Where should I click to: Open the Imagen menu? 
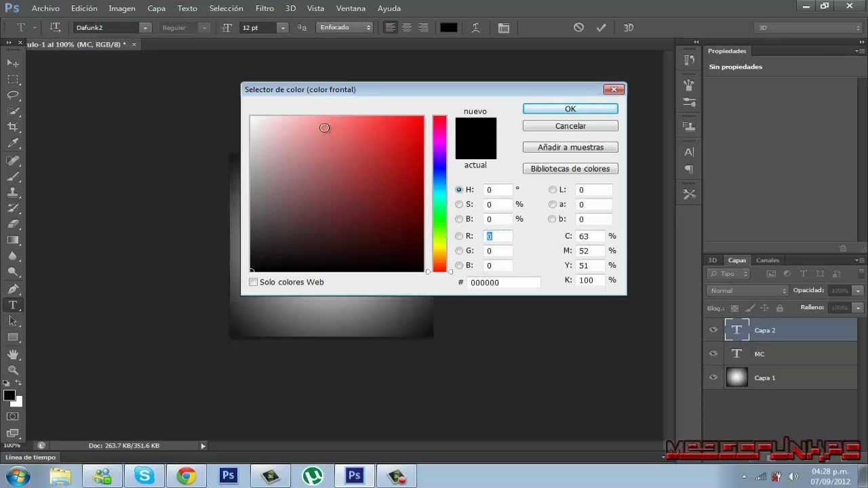coord(122,8)
